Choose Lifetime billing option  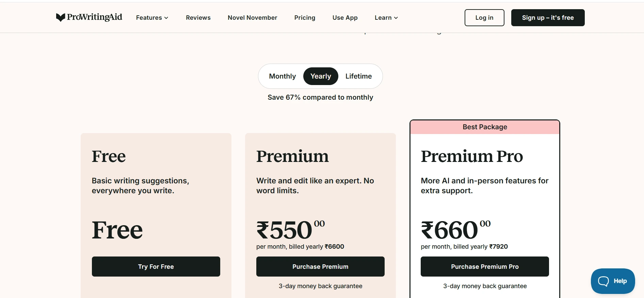tap(358, 76)
